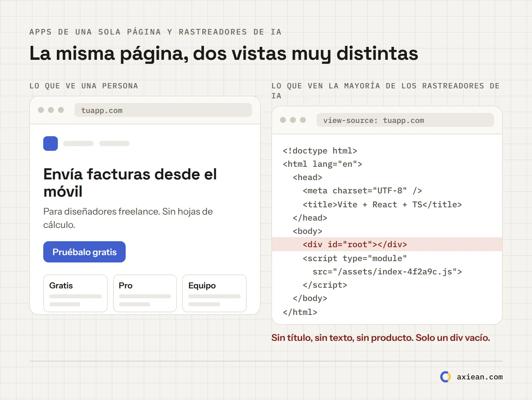Click the heading Envía facturas desde el móvil
Screen dimensions: 532x400
tap(130, 183)
